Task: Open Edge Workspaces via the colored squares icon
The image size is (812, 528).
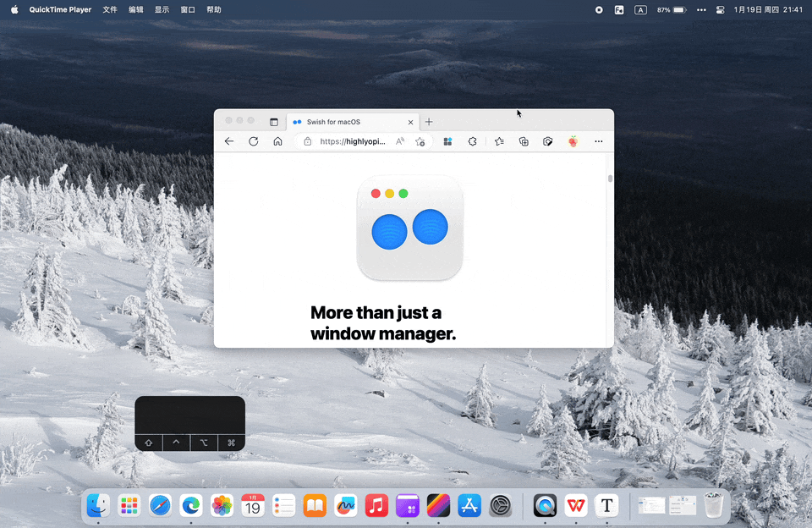Action: 447,141
